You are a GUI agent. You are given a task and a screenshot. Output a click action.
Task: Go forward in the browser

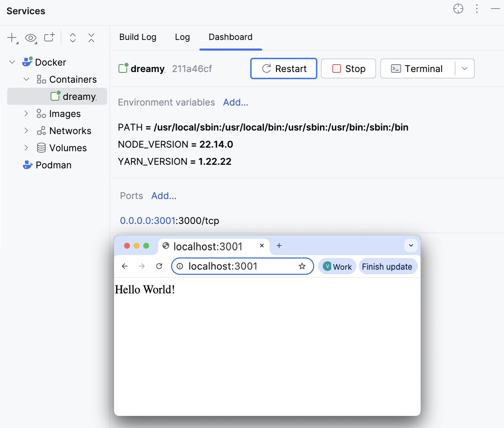click(142, 266)
